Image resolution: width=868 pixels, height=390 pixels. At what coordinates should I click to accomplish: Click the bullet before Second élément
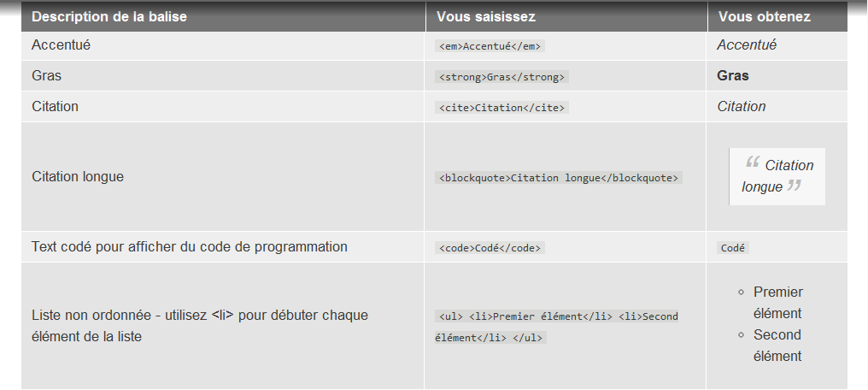[x=742, y=335]
